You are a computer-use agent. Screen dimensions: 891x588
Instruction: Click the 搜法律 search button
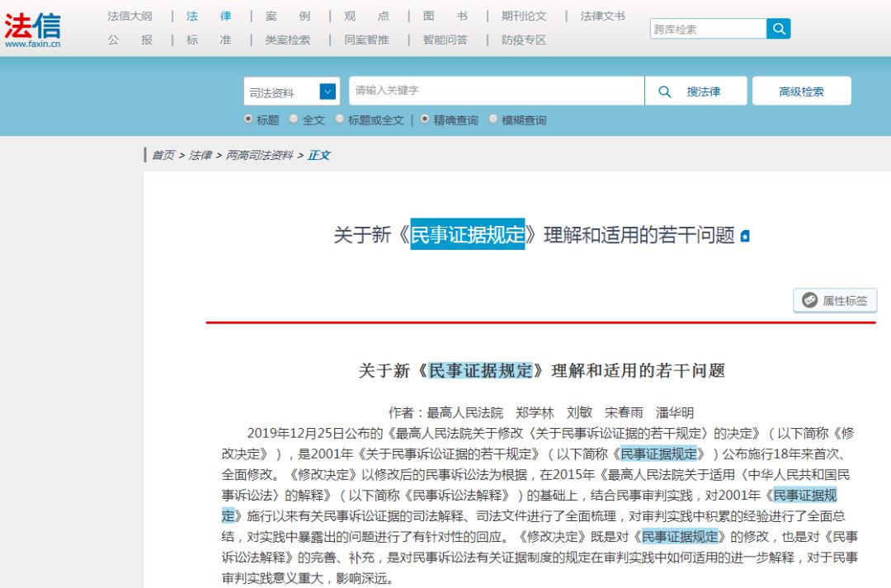[695, 91]
